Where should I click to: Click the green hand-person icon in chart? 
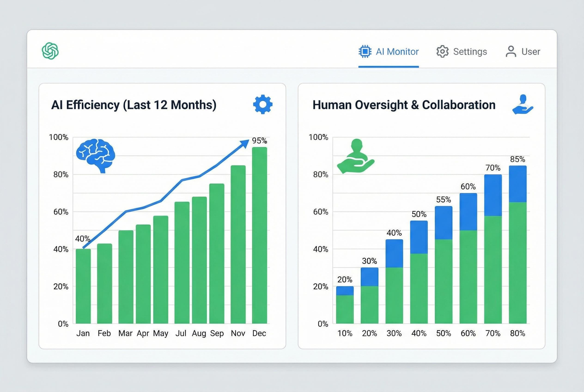(356, 156)
